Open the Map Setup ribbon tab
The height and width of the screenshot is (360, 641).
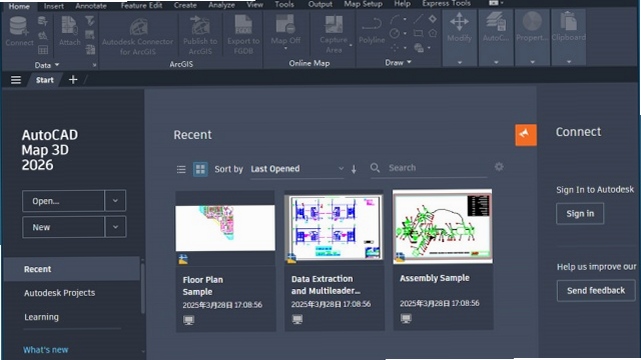coord(363,4)
